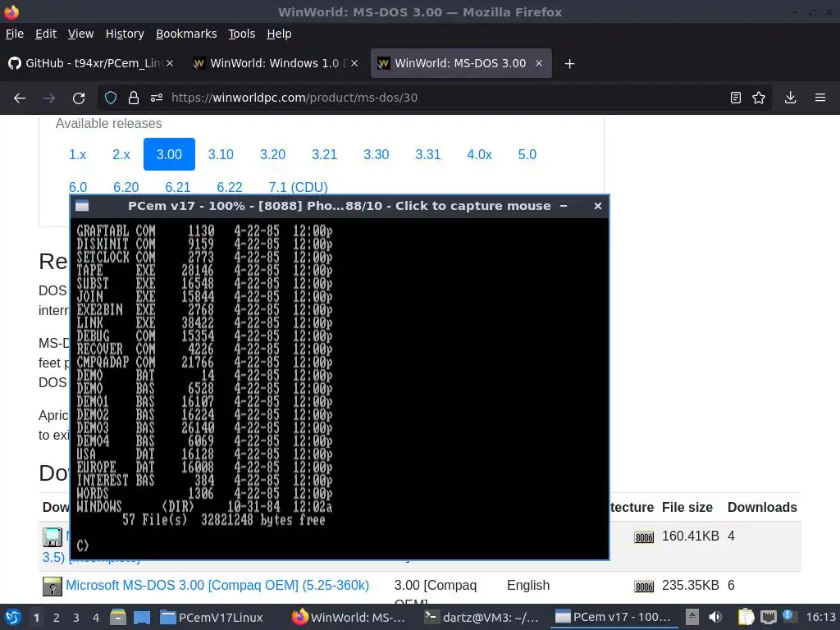Screen dimensions: 840x630
Task: Select the 1.x release link
Action: point(77,154)
